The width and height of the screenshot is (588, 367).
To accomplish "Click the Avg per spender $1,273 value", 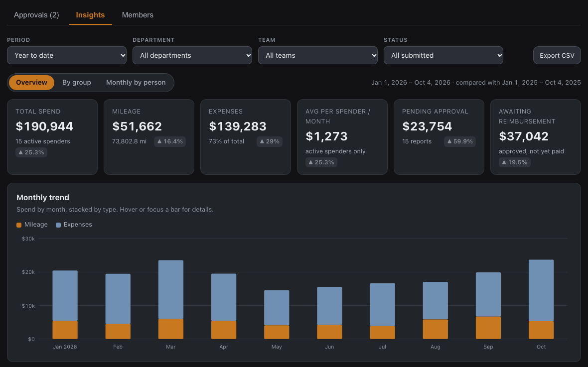I will (x=326, y=136).
